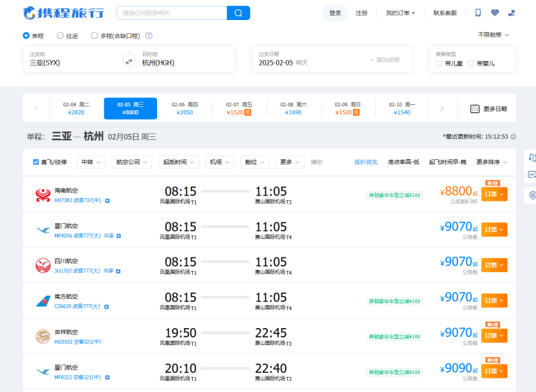Click the help icon beside multi-city option
Image resolution: width=536 pixels, height=392 pixels.
[149, 36]
